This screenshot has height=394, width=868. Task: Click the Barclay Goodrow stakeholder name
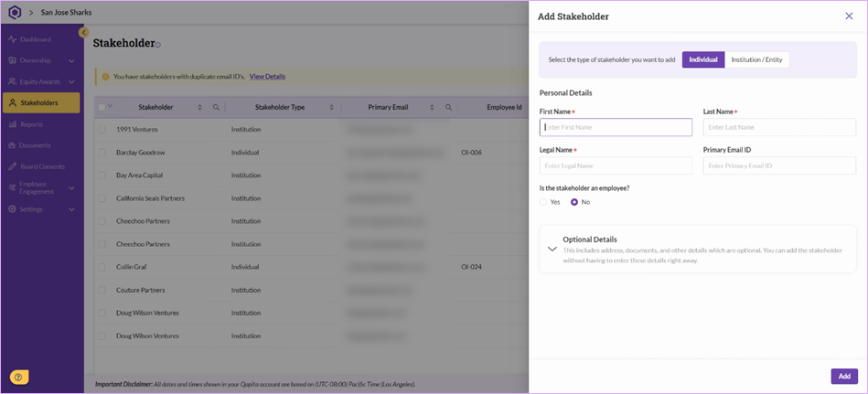(x=141, y=152)
